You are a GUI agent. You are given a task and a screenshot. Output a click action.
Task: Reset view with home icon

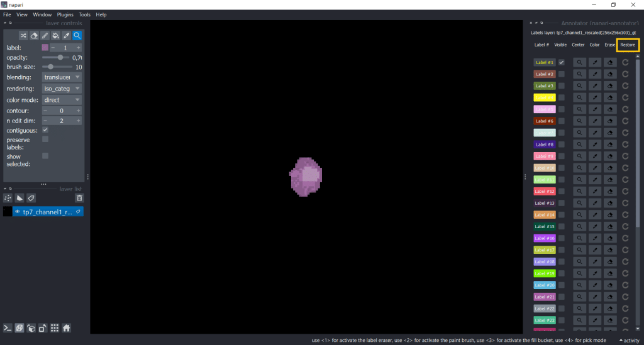coord(66,327)
